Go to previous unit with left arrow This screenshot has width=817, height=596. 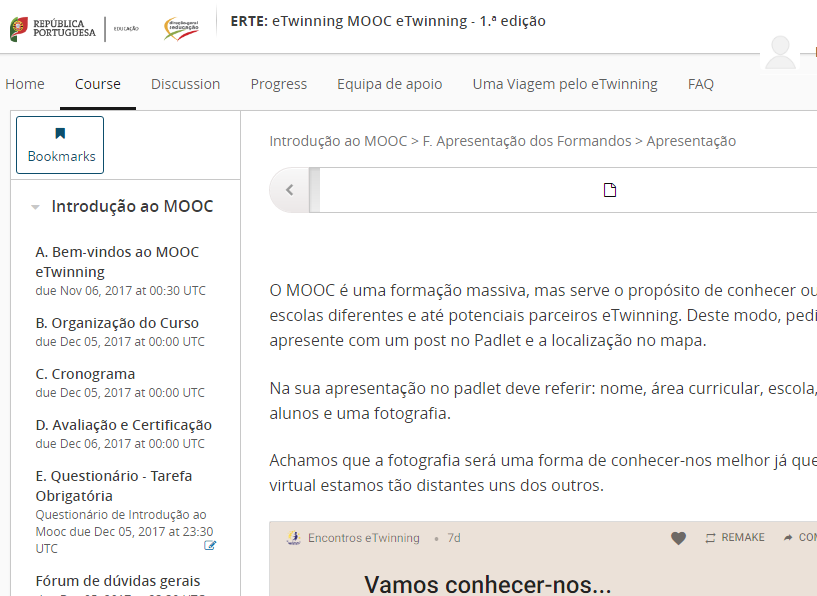[290, 190]
